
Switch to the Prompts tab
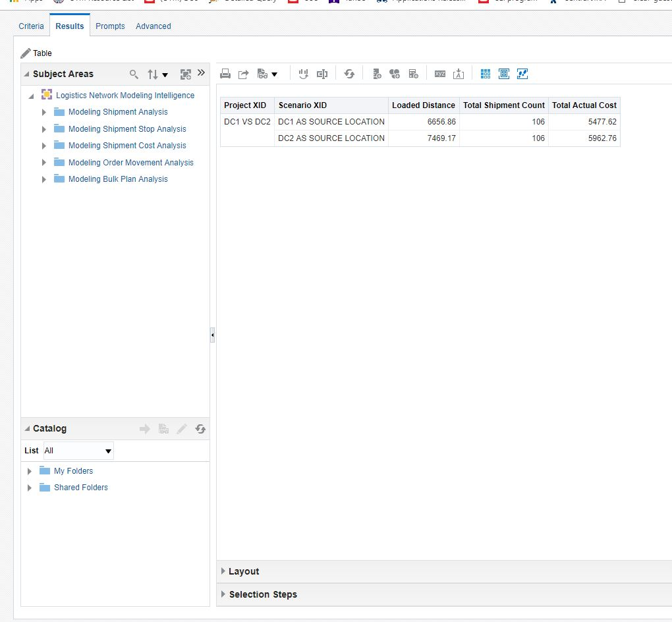(x=110, y=26)
